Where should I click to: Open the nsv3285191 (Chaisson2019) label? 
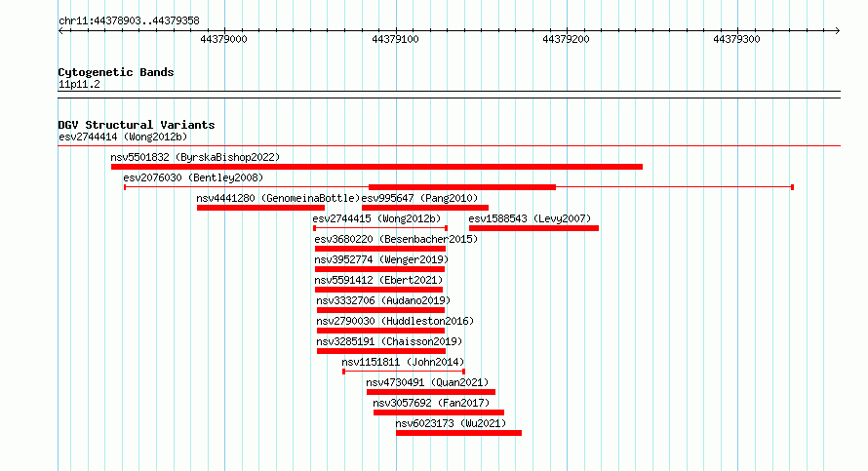point(389,341)
